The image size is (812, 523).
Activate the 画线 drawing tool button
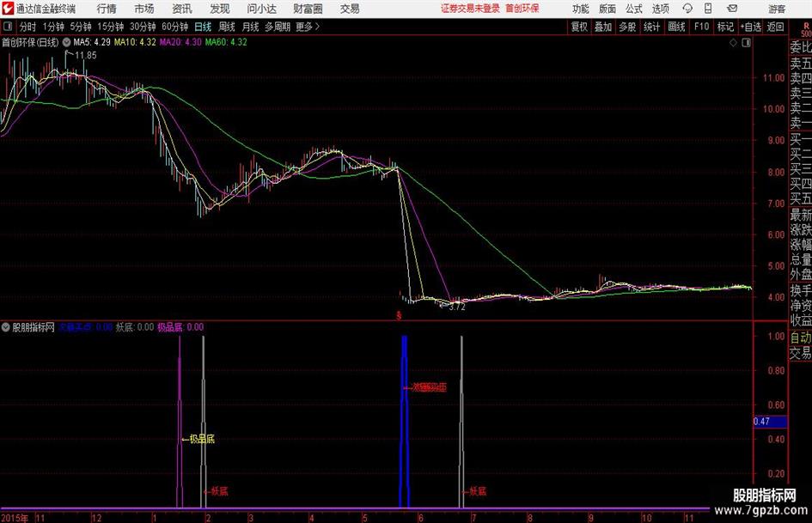pos(676,27)
